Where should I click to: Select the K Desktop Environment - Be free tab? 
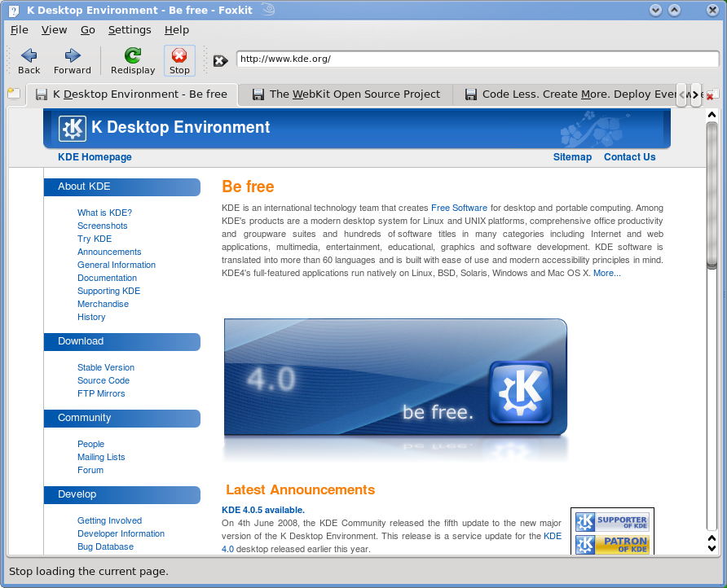[132, 94]
